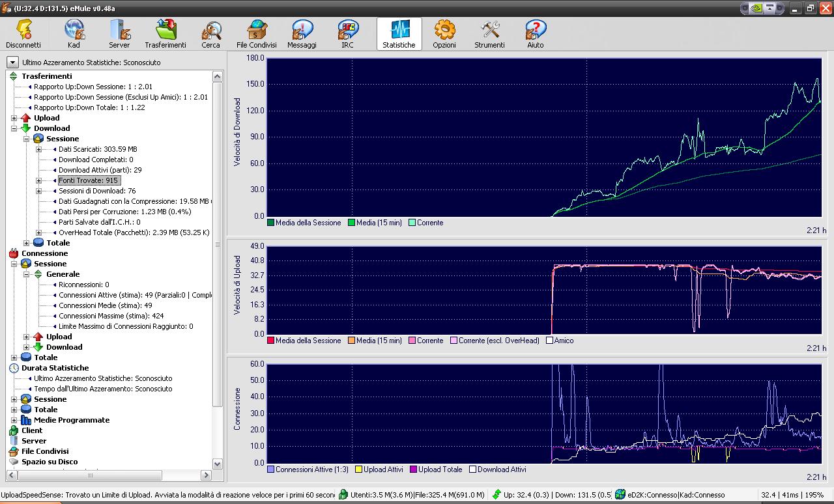Expand the Sessioni di Download entry
The image size is (834, 504).
[x=39, y=191]
